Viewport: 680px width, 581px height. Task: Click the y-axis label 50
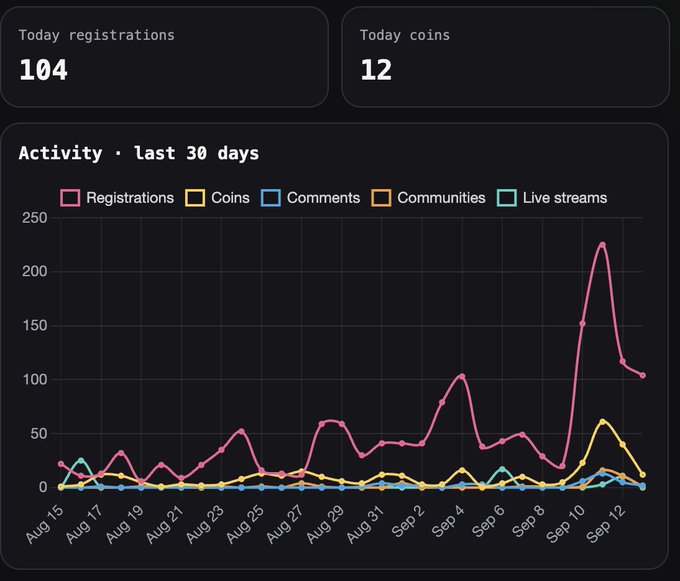point(39,434)
